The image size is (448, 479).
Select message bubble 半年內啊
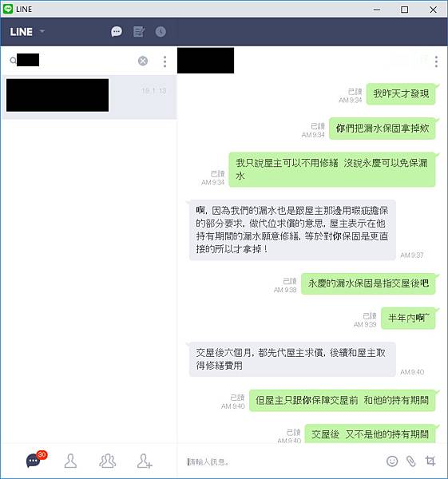[x=408, y=318]
